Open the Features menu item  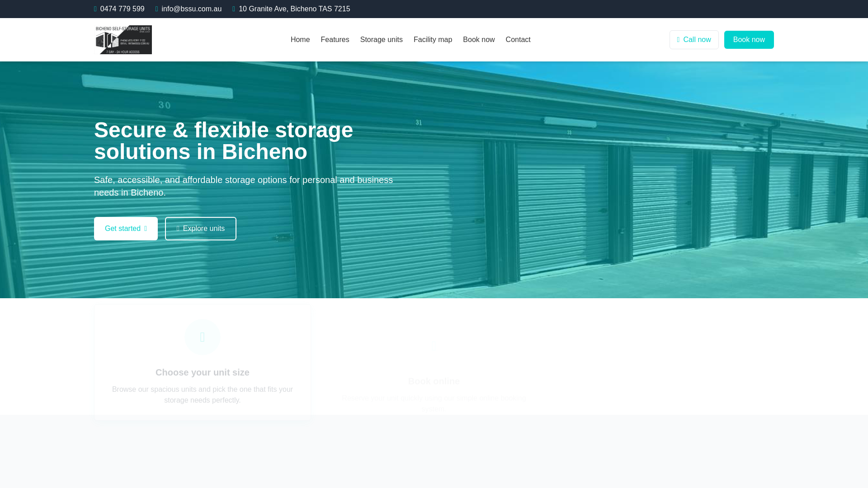coord(335,40)
